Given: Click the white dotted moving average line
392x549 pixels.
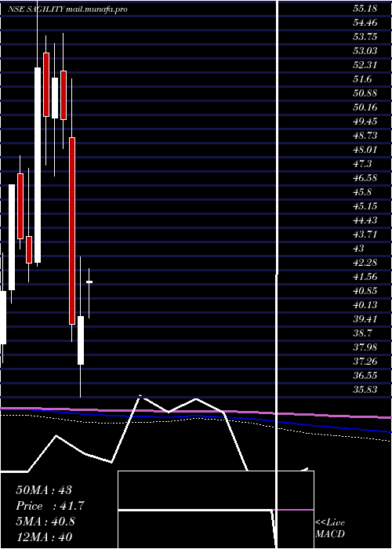Looking at the screenshot, I should click(x=196, y=419).
